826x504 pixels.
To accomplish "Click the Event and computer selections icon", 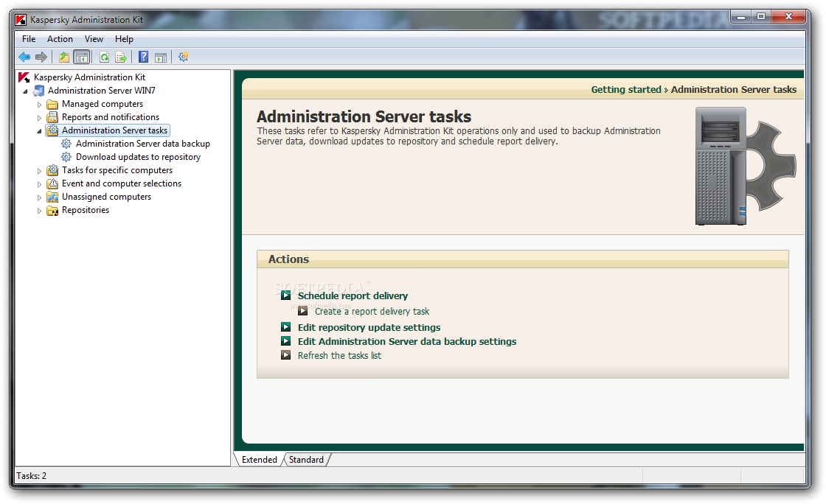I will [x=52, y=183].
